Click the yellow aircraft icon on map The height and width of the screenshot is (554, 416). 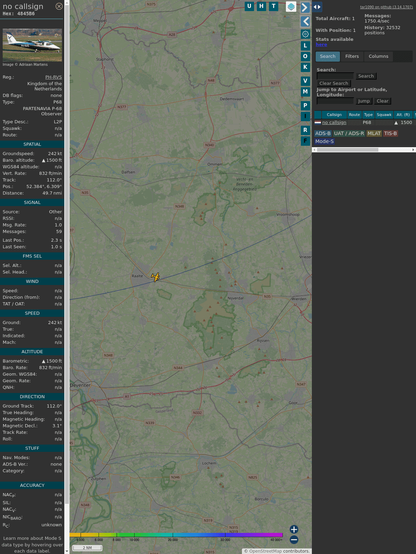155,277
